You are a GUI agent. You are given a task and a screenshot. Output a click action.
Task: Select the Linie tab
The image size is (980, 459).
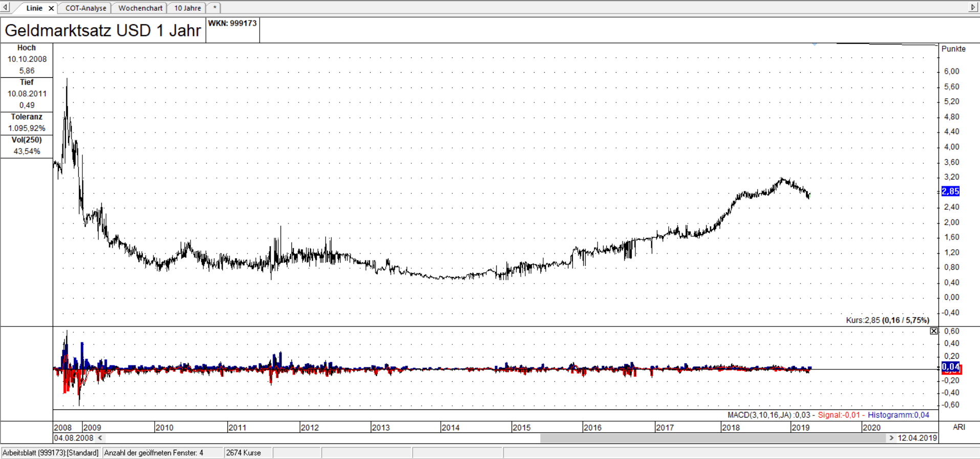(x=34, y=8)
